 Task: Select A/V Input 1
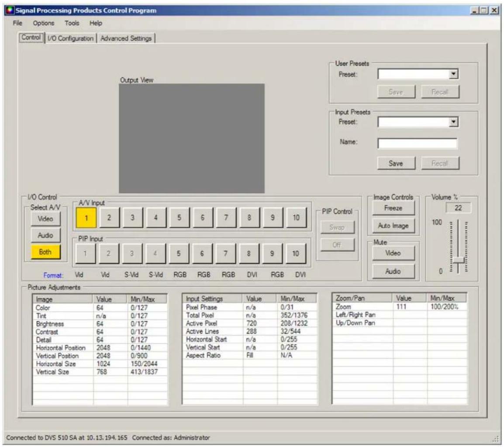pyautogui.click(x=86, y=218)
